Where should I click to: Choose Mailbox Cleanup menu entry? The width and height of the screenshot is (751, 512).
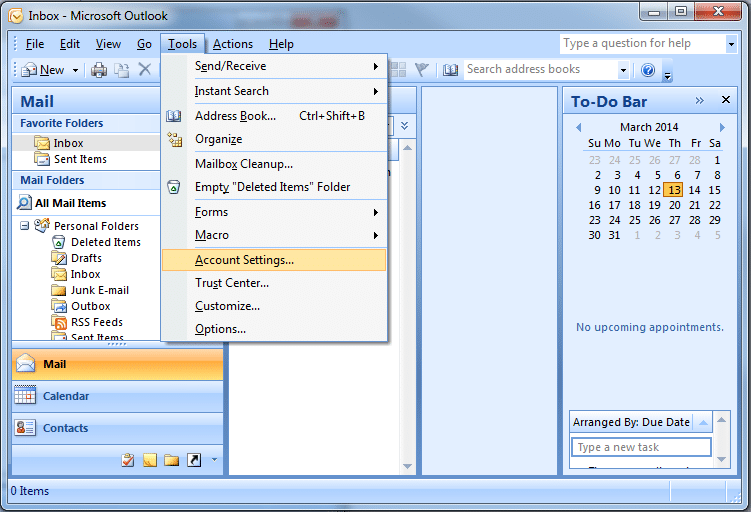(274, 164)
